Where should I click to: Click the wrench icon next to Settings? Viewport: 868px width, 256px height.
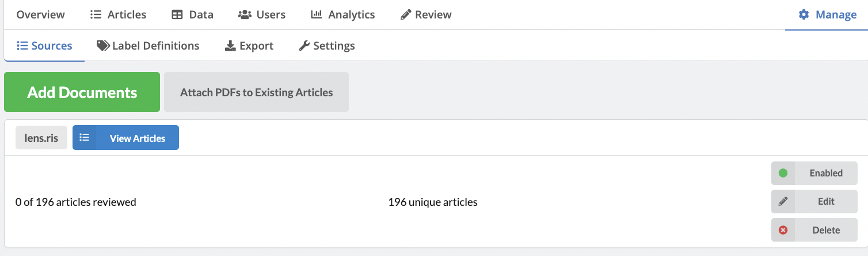(304, 46)
